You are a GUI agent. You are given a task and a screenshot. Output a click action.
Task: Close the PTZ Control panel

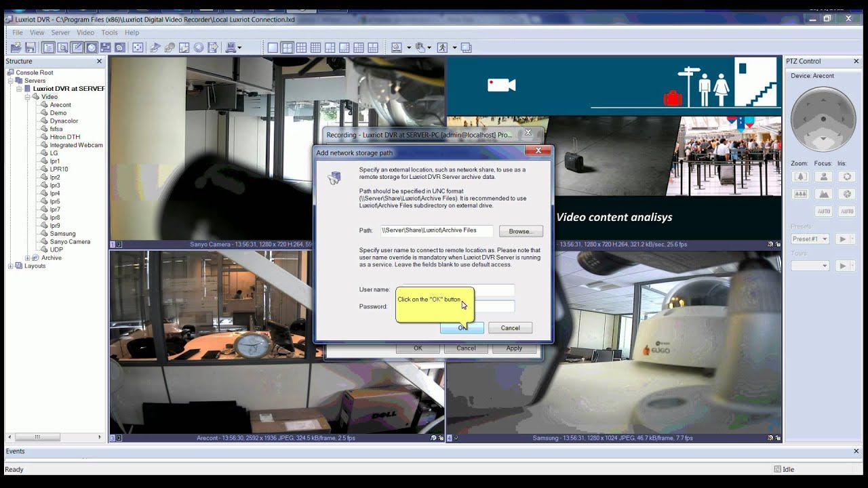pyautogui.click(x=856, y=61)
